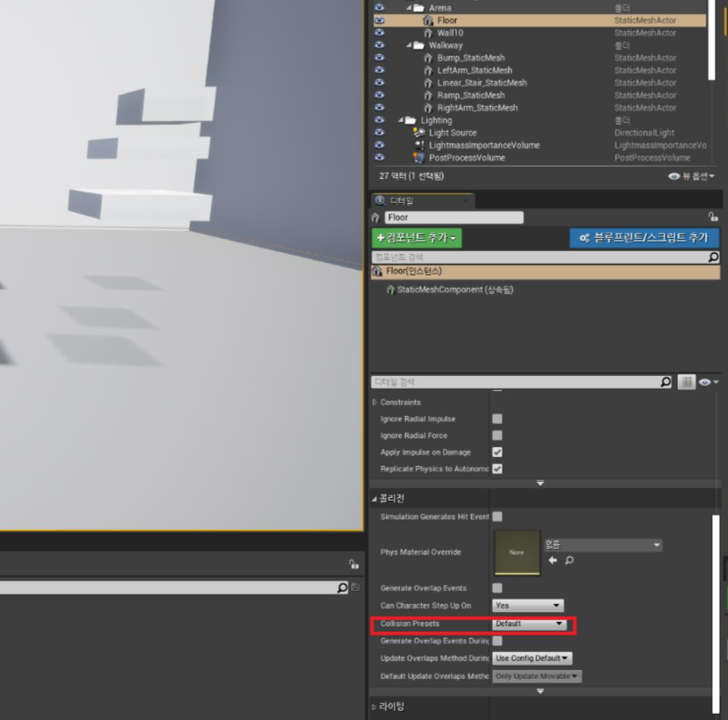Click the details search magnifier icon

[666, 382]
